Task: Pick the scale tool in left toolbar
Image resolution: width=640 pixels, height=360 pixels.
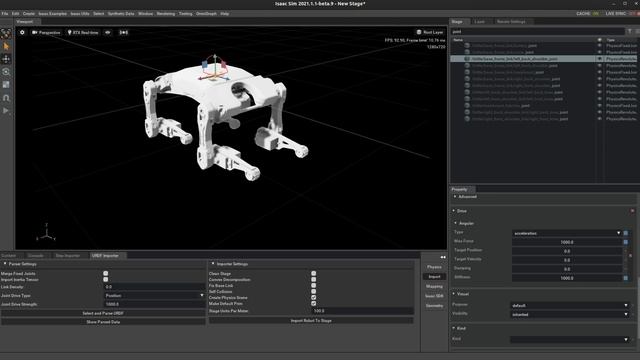Action: 6,85
